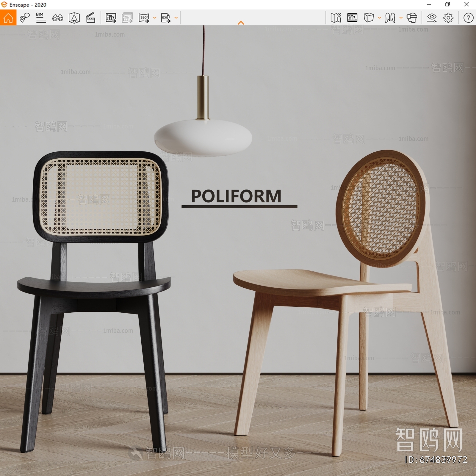Viewport: 476px width, 476px height.
Task: Open the Help question mark icon
Action: (x=468, y=18)
